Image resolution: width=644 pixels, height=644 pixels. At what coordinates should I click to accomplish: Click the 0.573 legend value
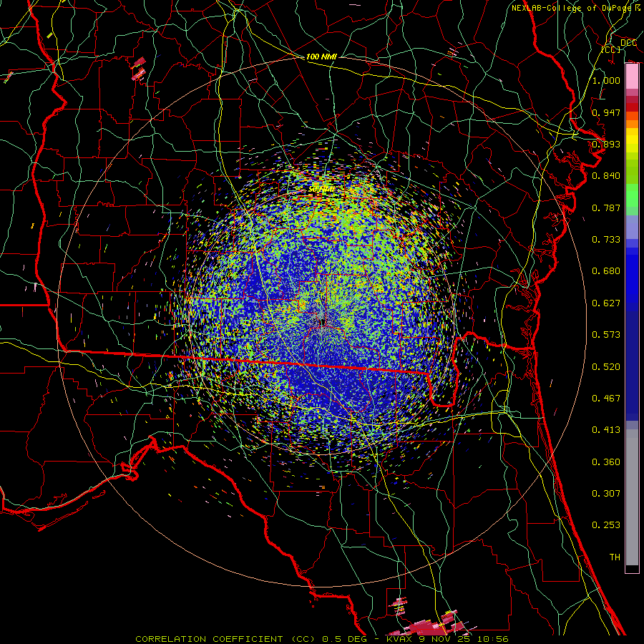tap(606, 335)
